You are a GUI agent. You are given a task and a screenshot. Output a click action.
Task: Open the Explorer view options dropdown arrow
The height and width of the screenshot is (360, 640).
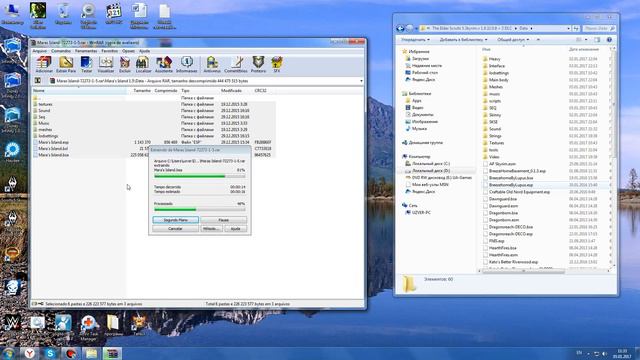[586, 40]
